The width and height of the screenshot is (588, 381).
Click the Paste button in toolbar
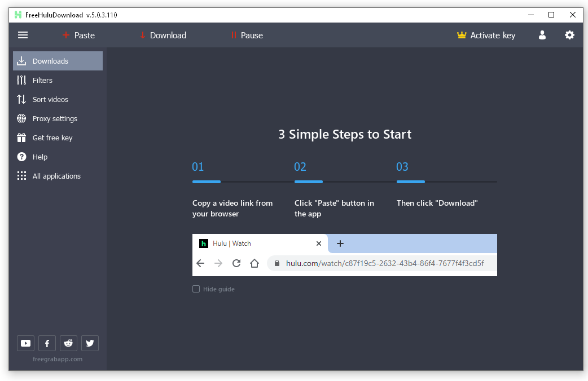coord(78,35)
